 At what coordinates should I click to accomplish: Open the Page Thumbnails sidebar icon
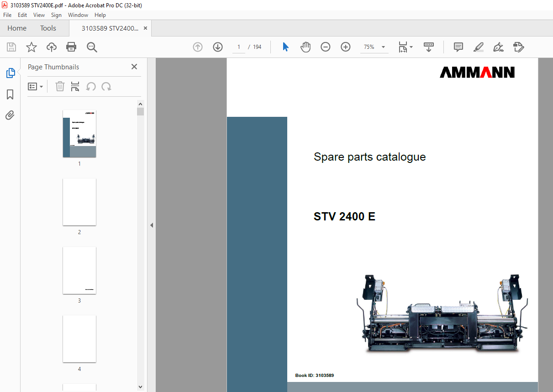pyautogui.click(x=10, y=73)
